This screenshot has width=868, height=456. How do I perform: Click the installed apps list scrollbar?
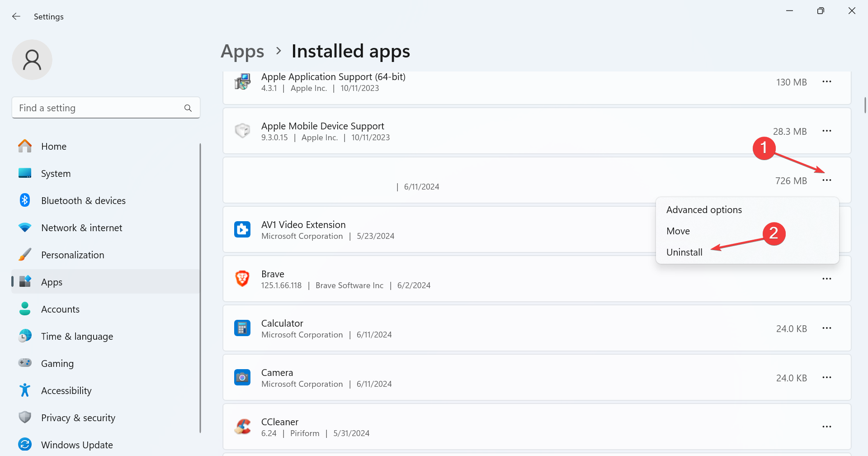[x=865, y=105]
